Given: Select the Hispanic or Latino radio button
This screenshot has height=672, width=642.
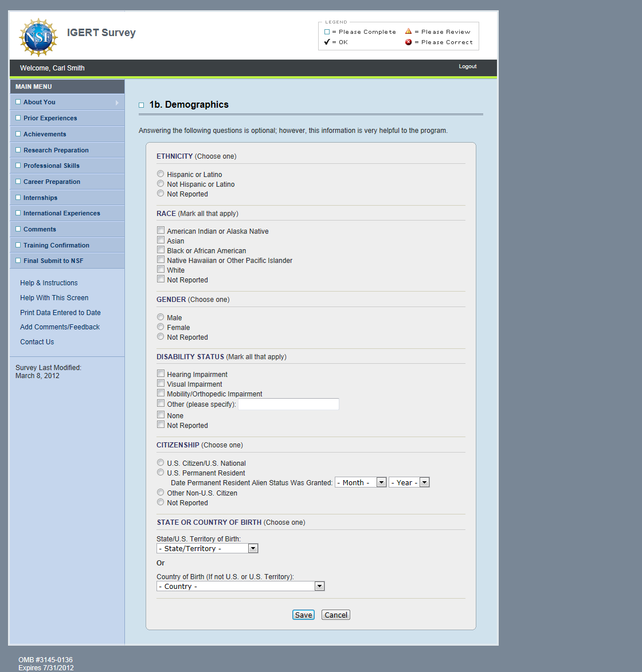Looking at the screenshot, I should pyautogui.click(x=160, y=174).
